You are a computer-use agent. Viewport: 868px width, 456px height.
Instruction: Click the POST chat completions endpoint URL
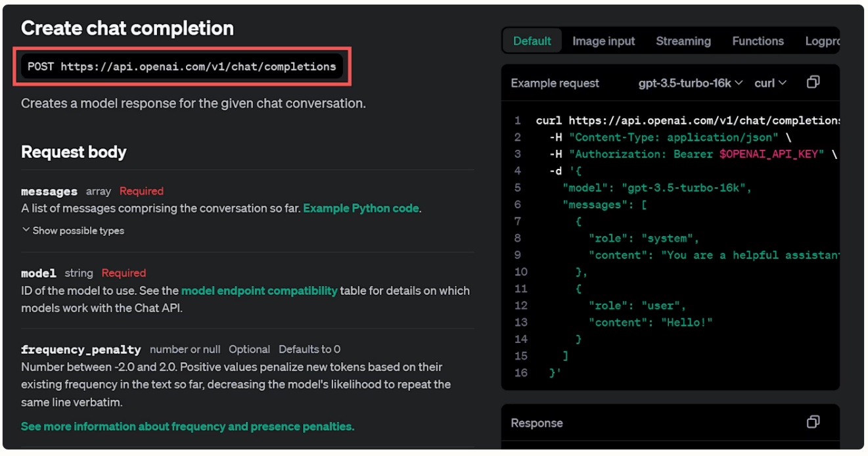click(x=182, y=66)
